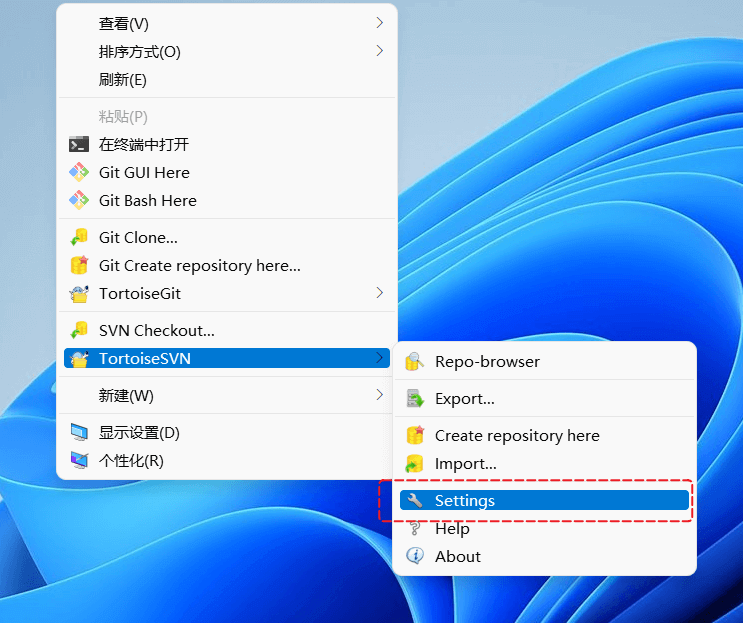Expand the 查看(V) submenu arrow
The height and width of the screenshot is (623, 743).
pyautogui.click(x=380, y=23)
